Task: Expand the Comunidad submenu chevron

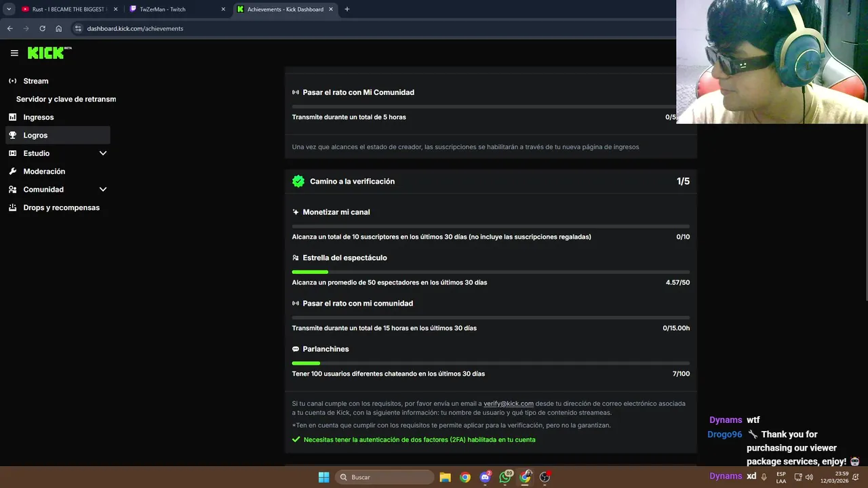Action: 103,190
